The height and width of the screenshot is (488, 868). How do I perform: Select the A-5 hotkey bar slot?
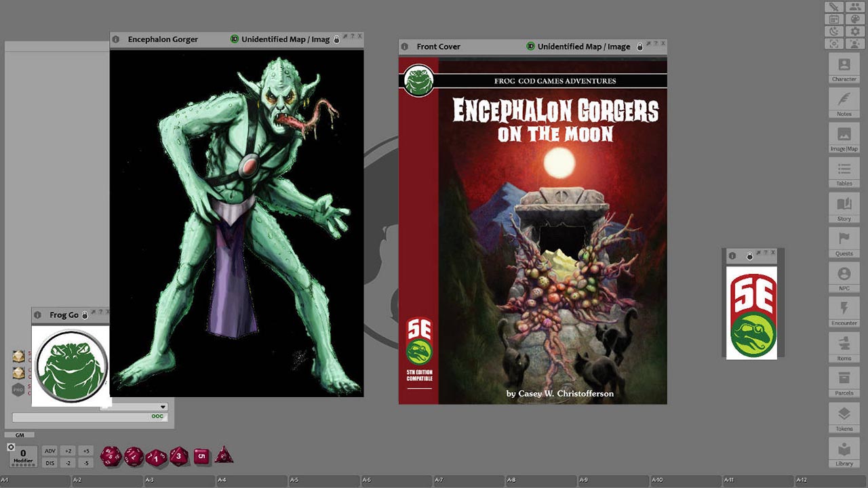pos(325,481)
